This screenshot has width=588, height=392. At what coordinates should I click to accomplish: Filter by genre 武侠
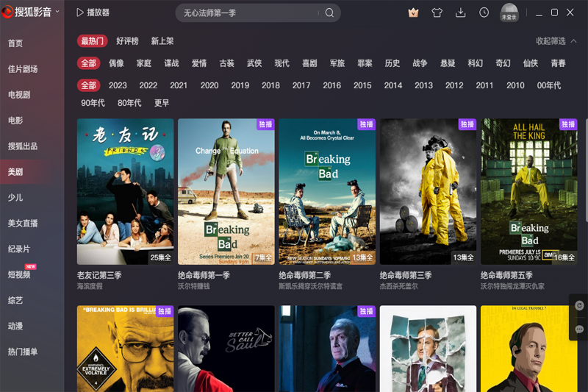254,63
